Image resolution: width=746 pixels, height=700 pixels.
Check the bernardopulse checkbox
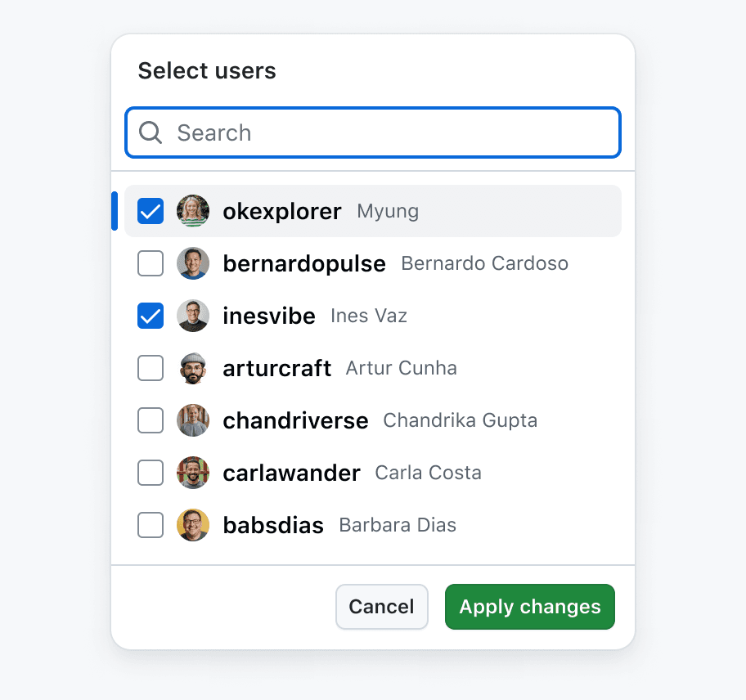tap(151, 263)
